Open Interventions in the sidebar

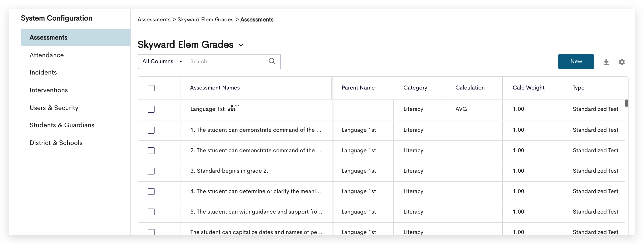[48, 90]
